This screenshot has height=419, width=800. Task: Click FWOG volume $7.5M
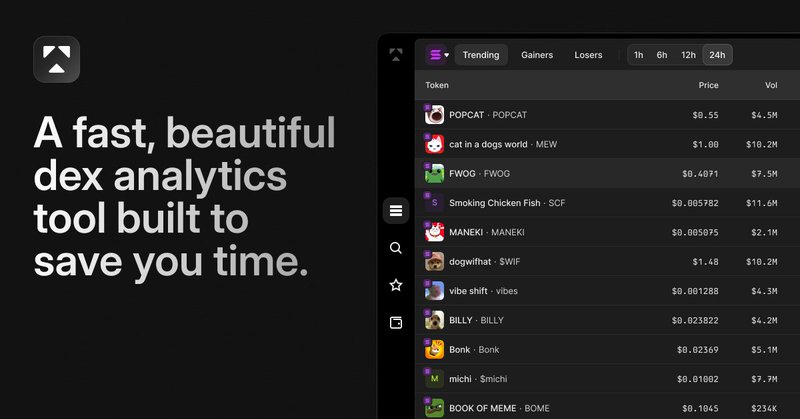tap(764, 174)
